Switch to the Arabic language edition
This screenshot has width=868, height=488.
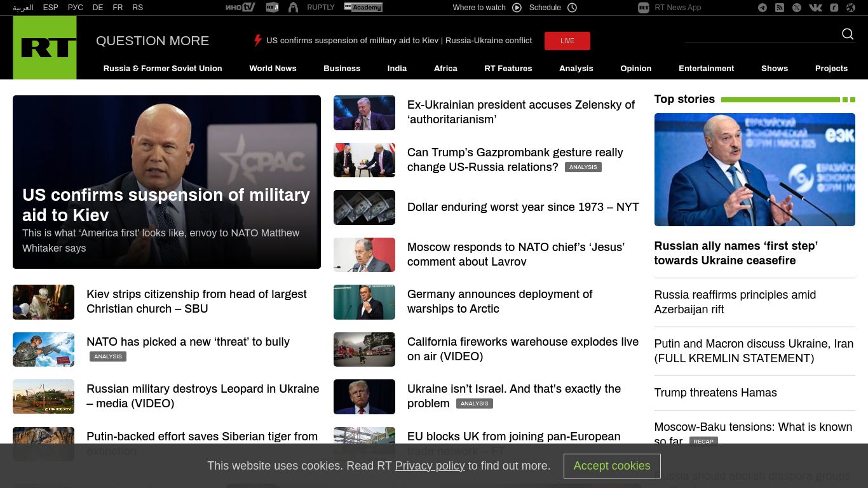coord(23,8)
